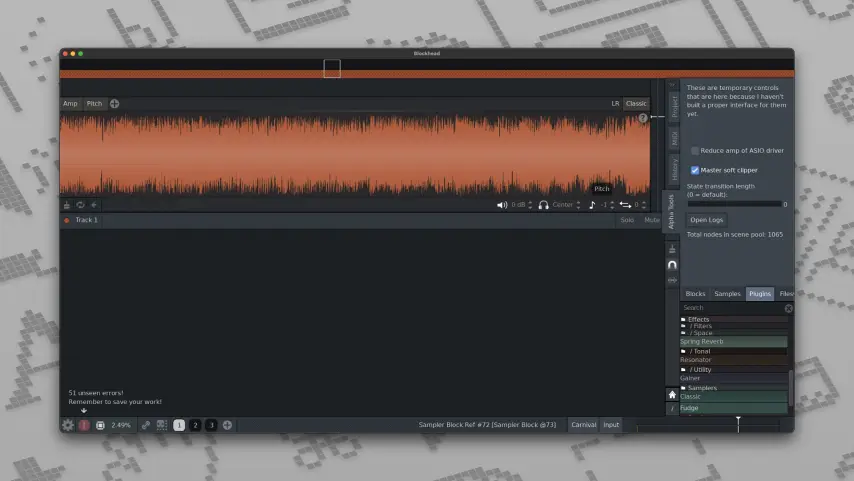The height and width of the screenshot is (481, 854).
Task: Switch to the Samples tab
Action: (727, 294)
